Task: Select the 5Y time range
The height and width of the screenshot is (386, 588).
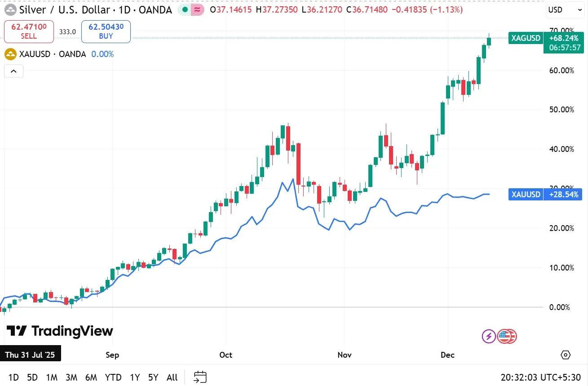Action: tap(153, 377)
